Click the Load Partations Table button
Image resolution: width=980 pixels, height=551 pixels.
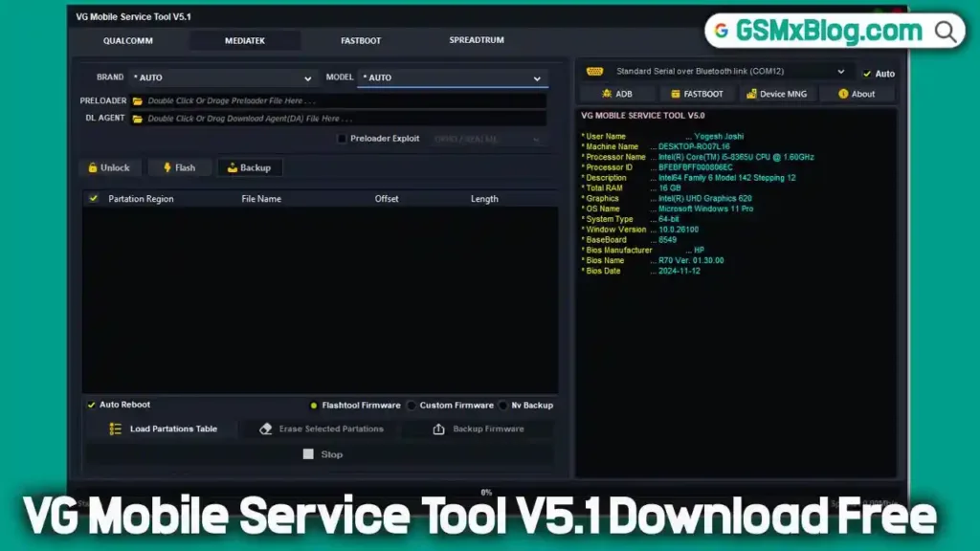163,429
